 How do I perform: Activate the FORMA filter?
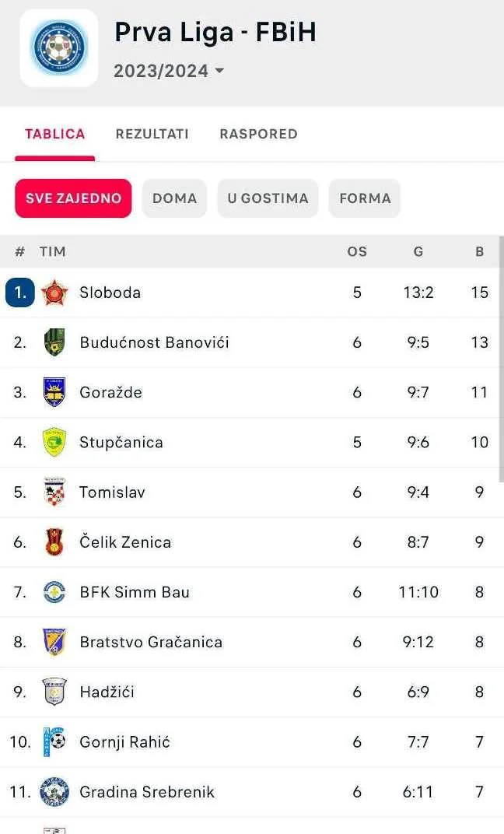(365, 198)
